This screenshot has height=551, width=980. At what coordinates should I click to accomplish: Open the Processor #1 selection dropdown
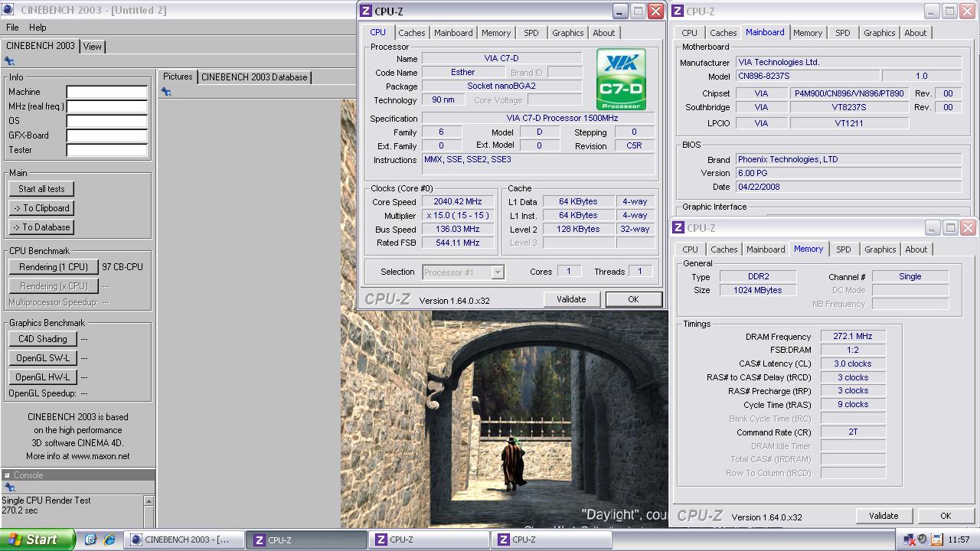click(498, 272)
